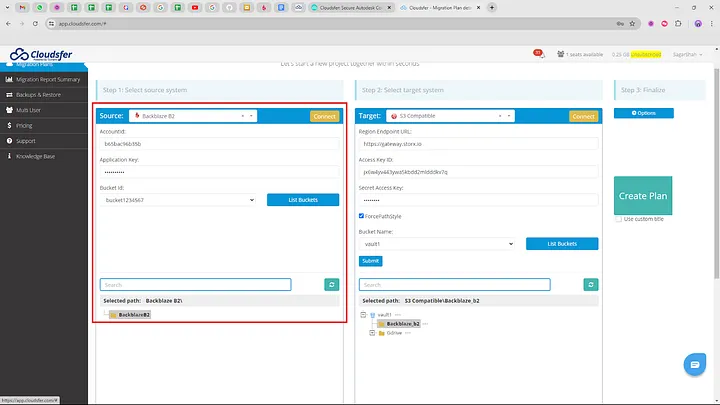This screenshot has width=720, height=405.
Task: Select Backblaze_b2 folder in target tree
Action: coord(399,324)
